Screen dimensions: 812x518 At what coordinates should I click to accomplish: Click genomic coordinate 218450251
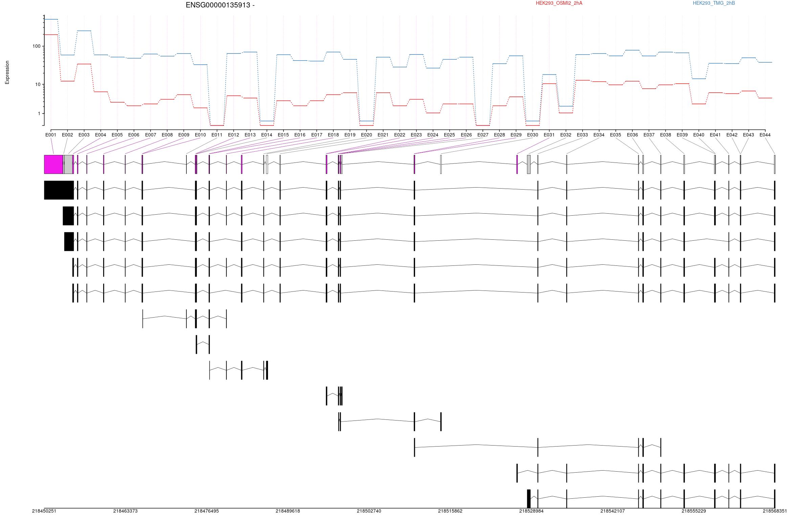[x=44, y=511]
